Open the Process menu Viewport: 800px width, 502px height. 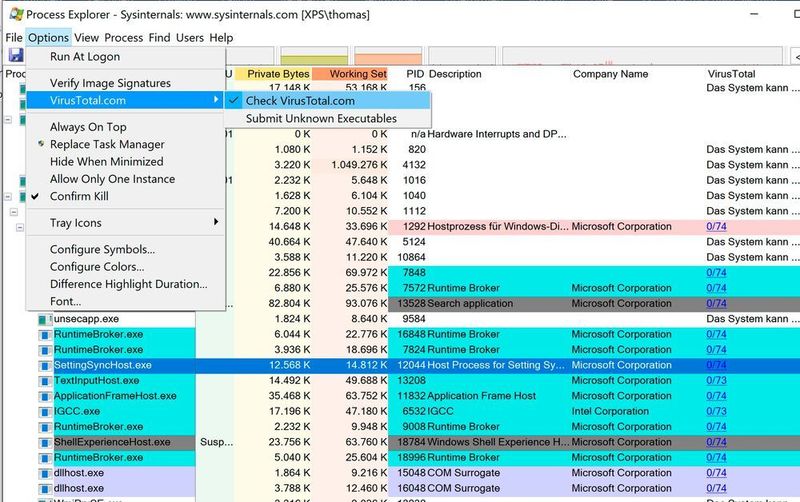[123, 38]
